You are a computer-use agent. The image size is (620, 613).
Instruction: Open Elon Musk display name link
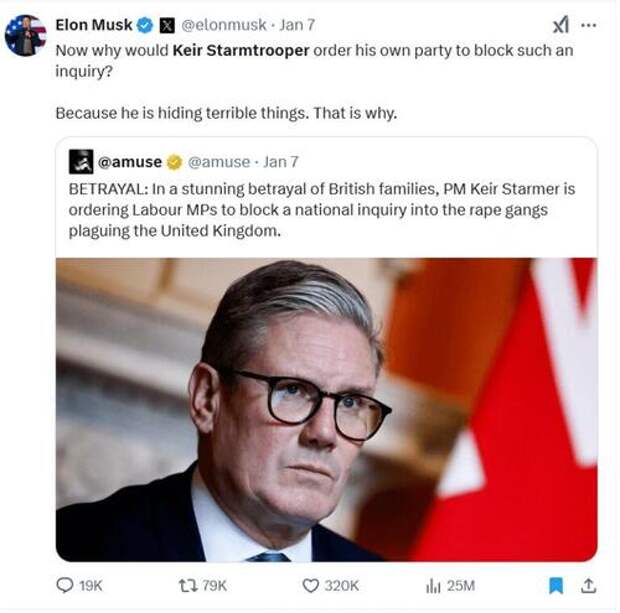click(x=92, y=25)
